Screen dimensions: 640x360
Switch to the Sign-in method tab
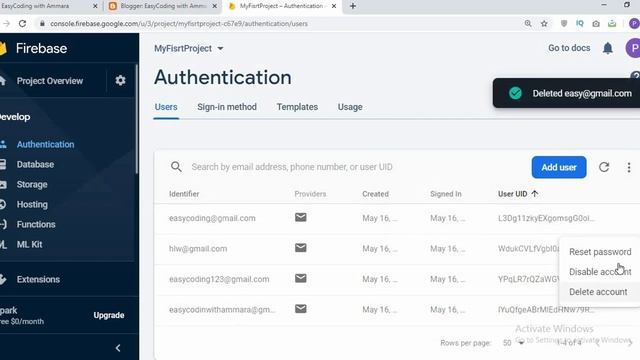click(x=227, y=107)
